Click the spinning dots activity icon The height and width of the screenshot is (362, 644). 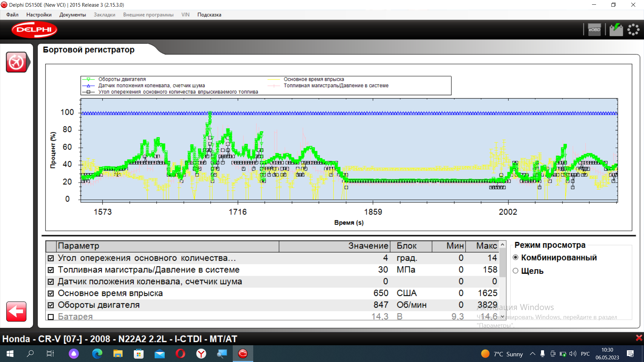[633, 29]
